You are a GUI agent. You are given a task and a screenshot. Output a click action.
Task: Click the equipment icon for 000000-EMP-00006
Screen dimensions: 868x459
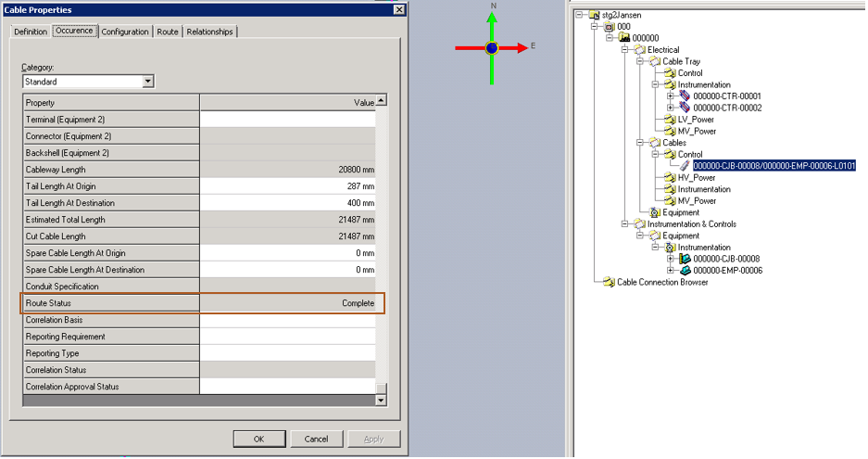pyautogui.click(x=685, y=271)
